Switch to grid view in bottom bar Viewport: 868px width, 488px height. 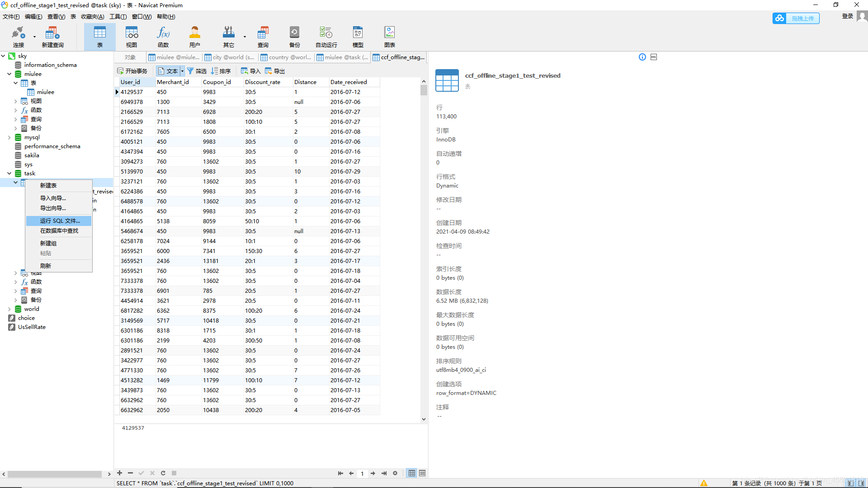411,473
